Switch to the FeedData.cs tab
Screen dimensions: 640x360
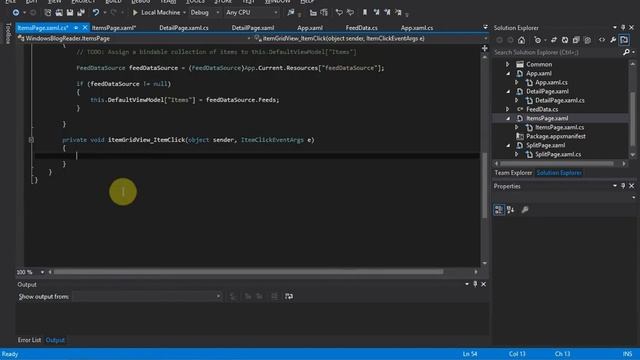tap(361, 28)
